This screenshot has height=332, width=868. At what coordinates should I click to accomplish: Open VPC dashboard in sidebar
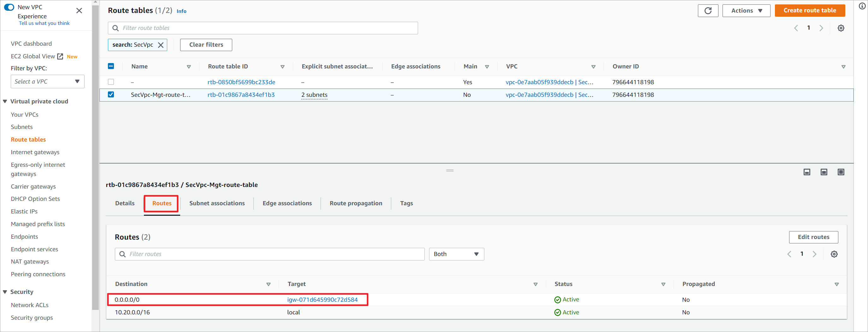click(31, 44)
